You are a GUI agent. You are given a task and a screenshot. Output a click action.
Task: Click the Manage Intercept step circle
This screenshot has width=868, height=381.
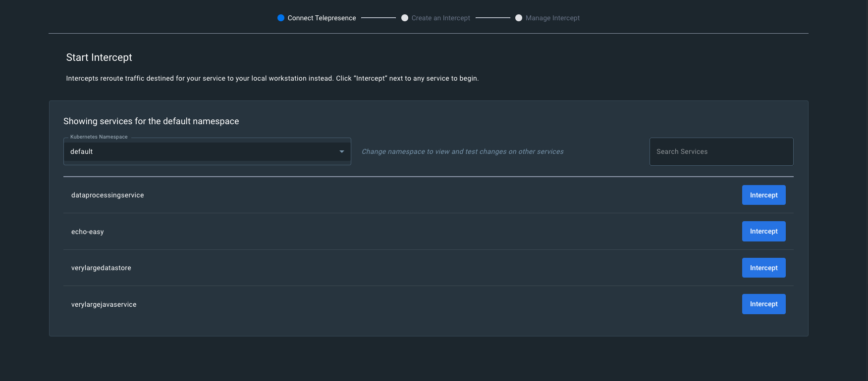(x=519, y=18)
